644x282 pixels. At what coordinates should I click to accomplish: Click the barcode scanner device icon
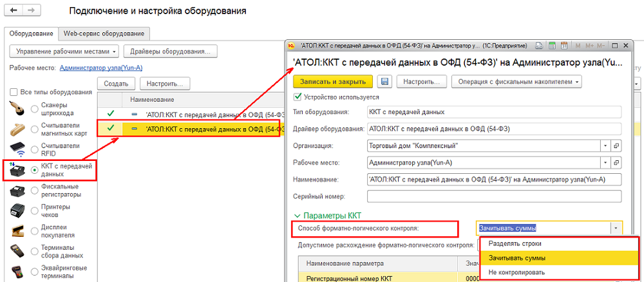click(x=18, y=108)
